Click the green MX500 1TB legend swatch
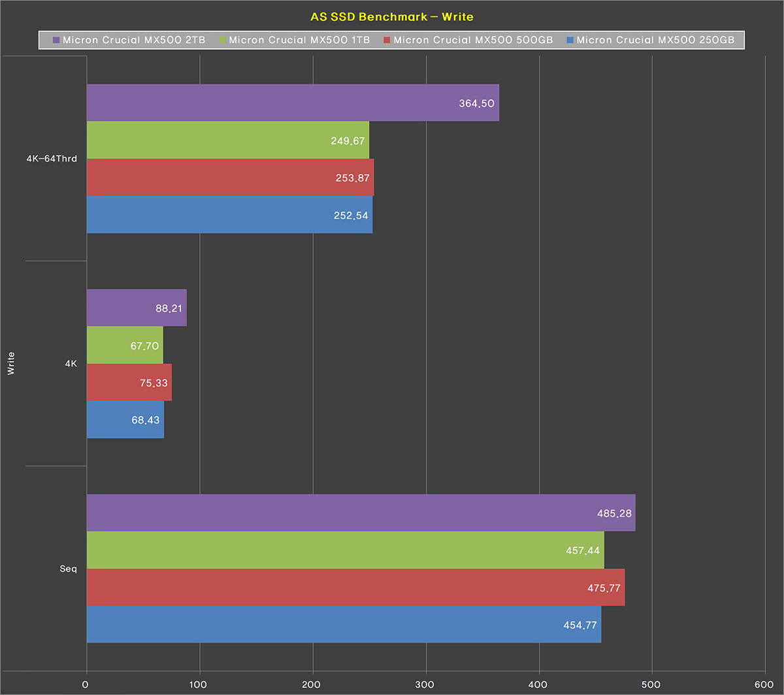Viewport: 784px width, 695px height. click(x=222, y=40)
